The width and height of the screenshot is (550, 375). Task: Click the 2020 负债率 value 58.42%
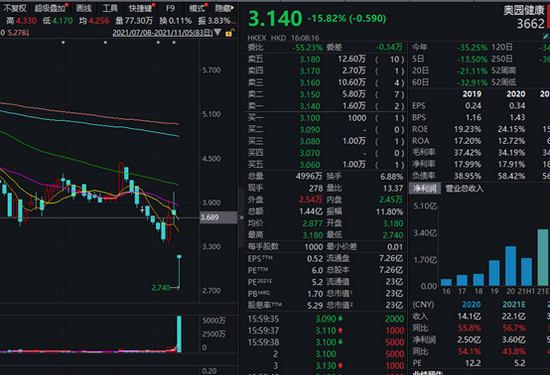[x=511, y=176]
